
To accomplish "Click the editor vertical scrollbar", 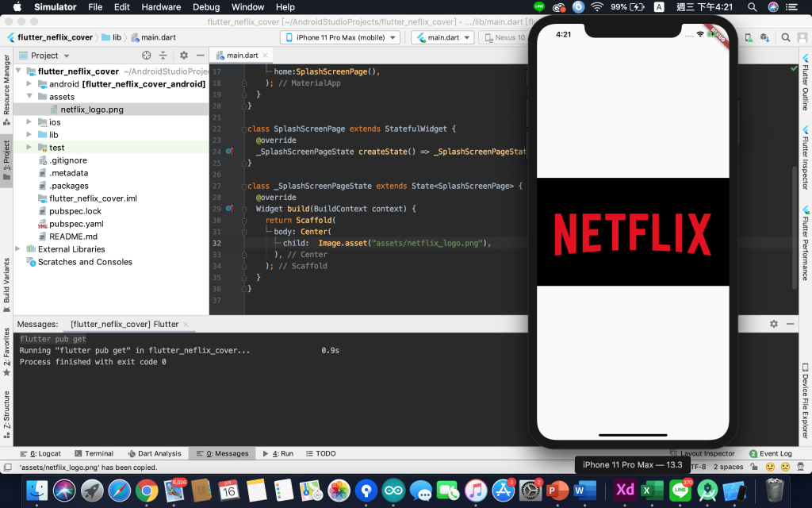I will 795,228.
